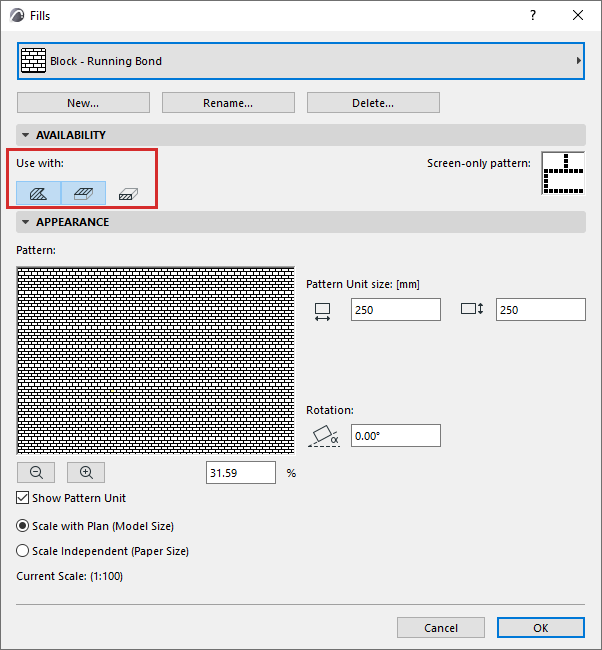Open the help question mark button
This screenshot has width=602, height=650.
tap(533, 16)
